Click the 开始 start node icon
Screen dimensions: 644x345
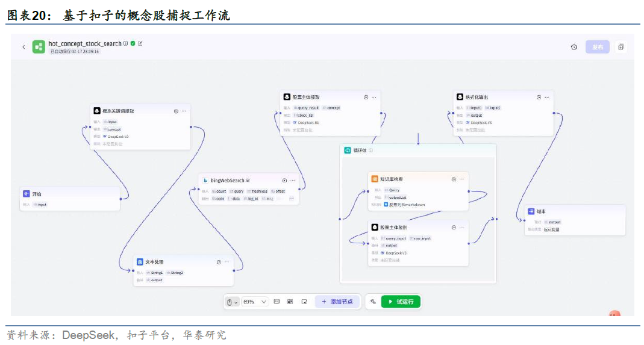[x=27, y=193]
